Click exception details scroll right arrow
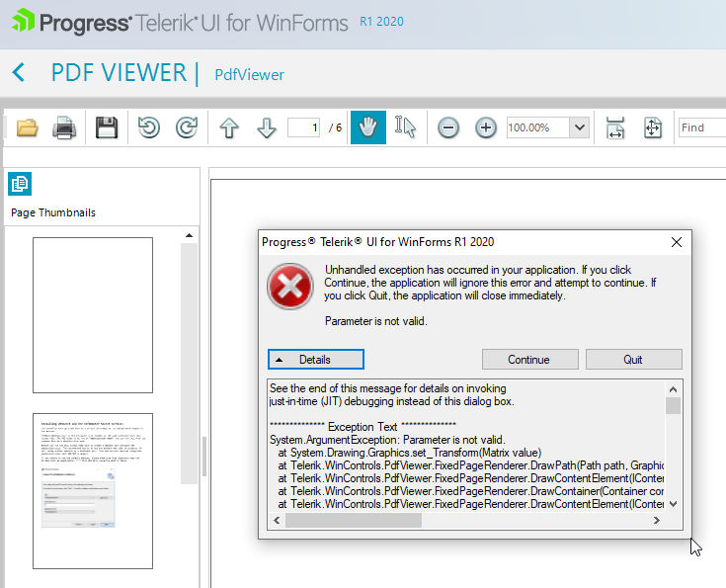The image size is (726, 588). (656, 521)
